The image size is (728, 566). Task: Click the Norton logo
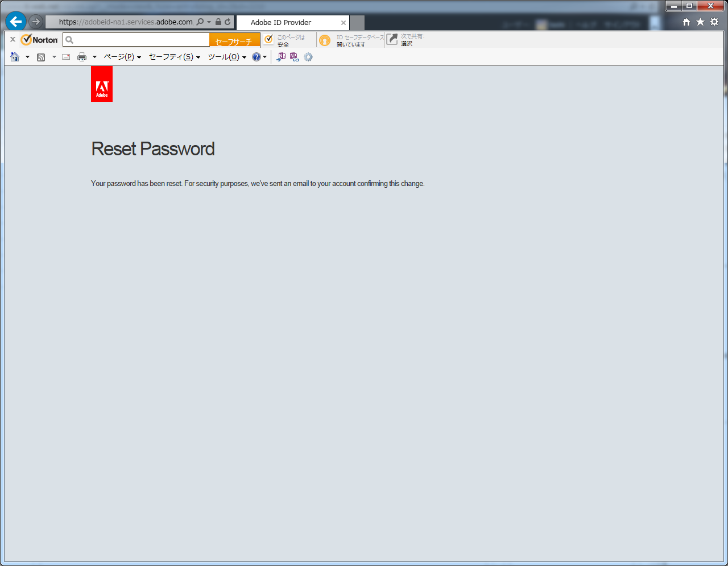pyautogui.click(x=39, y=40)
